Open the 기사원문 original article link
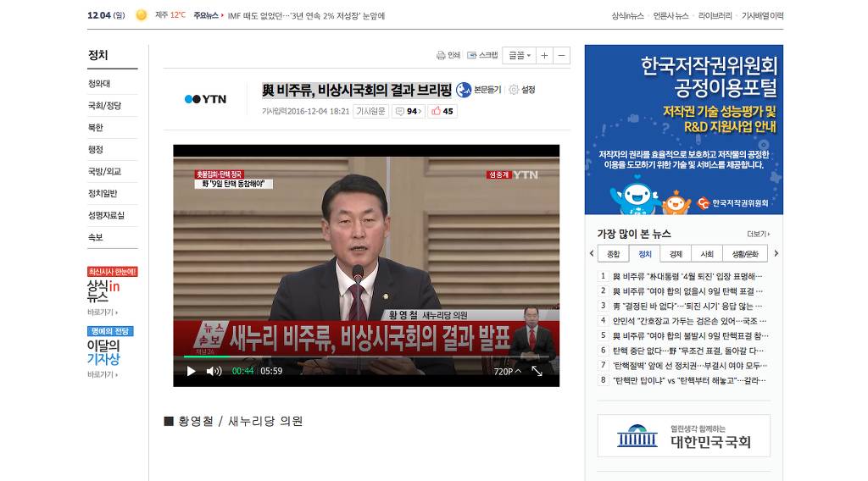The image size is (868, 481). pyautogui.click(x=371, y=111)
